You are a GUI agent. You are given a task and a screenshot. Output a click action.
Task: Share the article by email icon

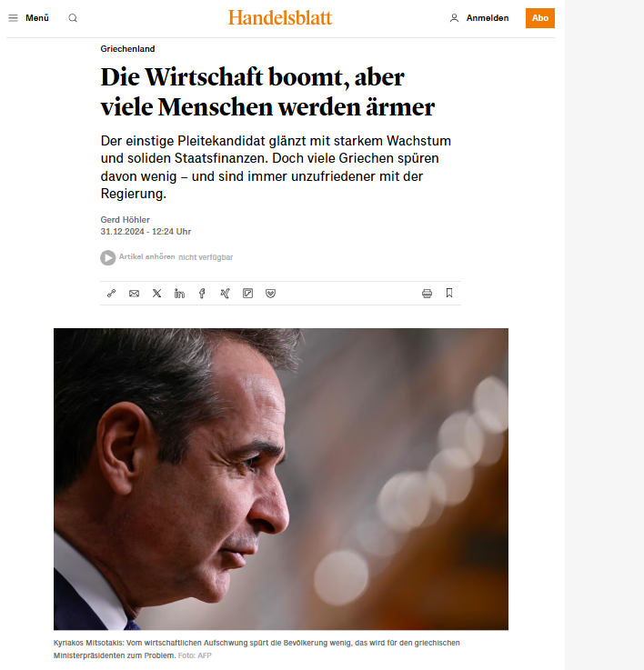134,293
